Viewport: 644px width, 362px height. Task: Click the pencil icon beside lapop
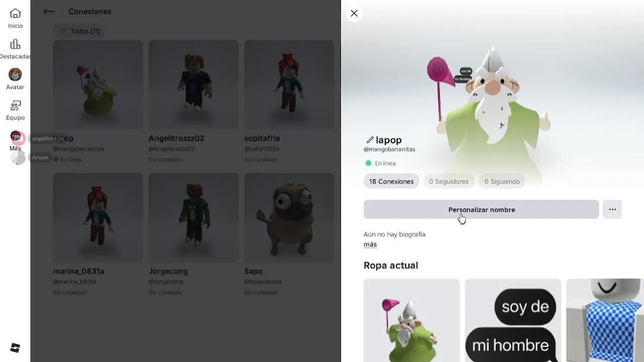point(370,140)
